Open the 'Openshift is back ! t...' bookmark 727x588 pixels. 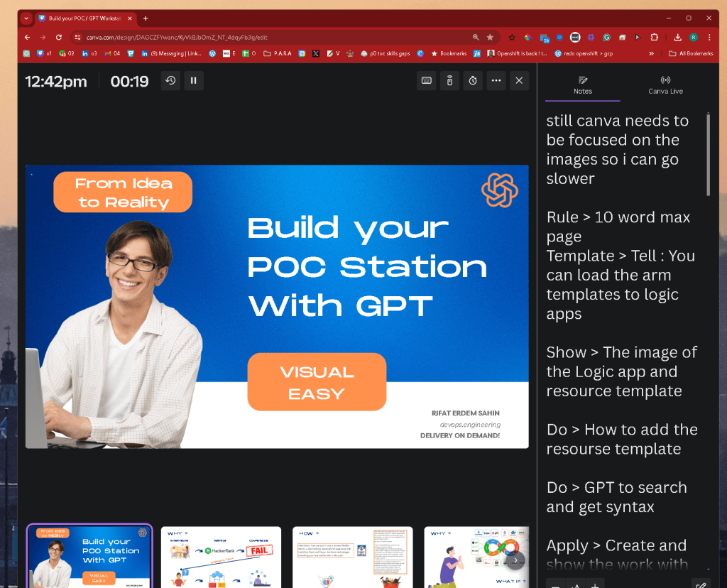tap(517, 53)
